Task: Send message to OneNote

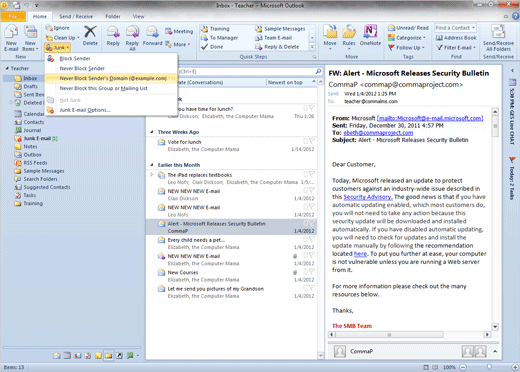Action: pos(370,35)
